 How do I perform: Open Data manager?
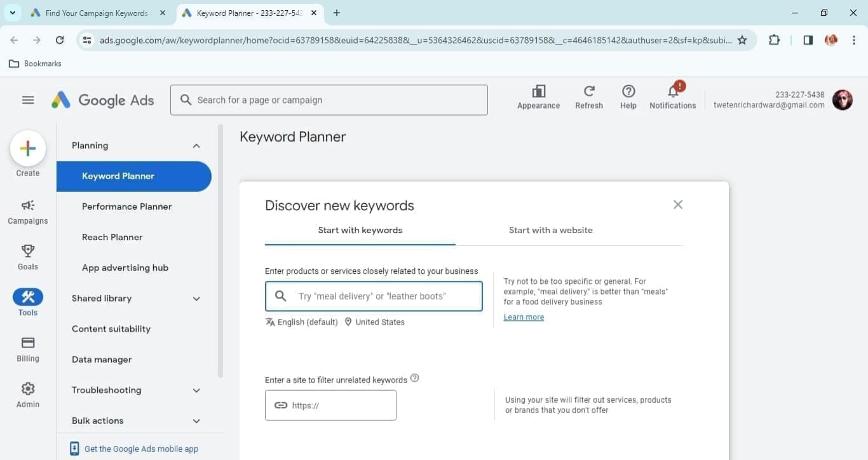tap(102, 359)
